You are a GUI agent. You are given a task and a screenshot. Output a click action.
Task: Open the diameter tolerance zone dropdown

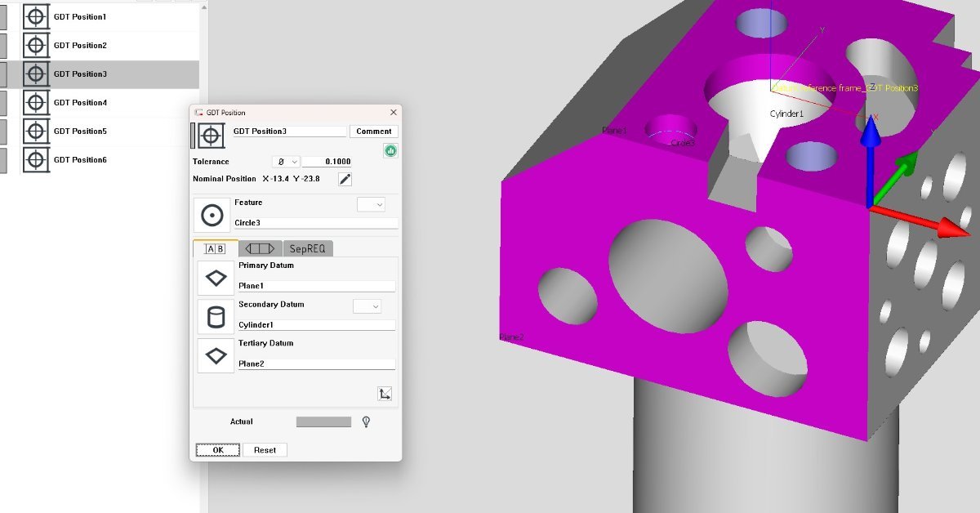pos(286,162)
